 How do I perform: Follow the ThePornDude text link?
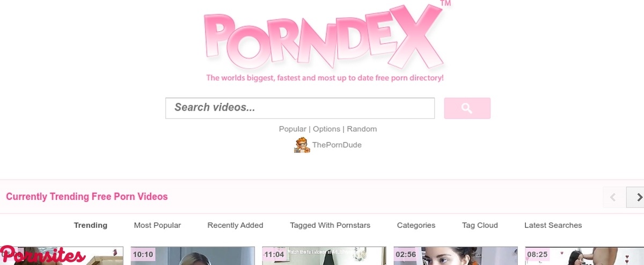pos(337,145)
